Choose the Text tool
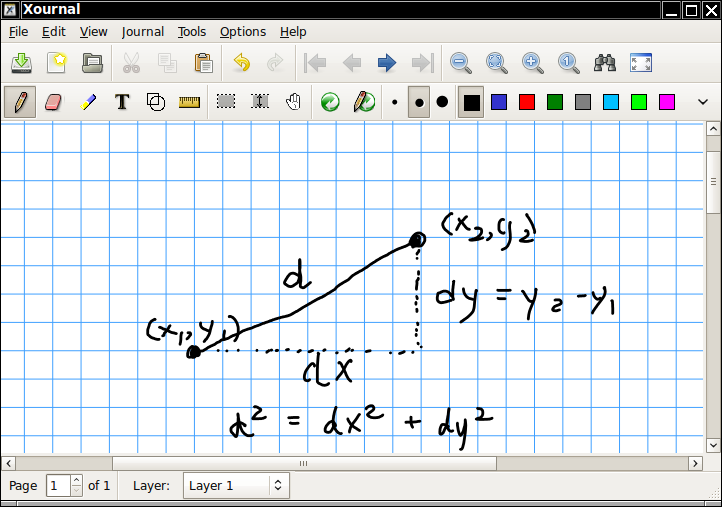Screen dimensions: 722x507 pos(122,102)
